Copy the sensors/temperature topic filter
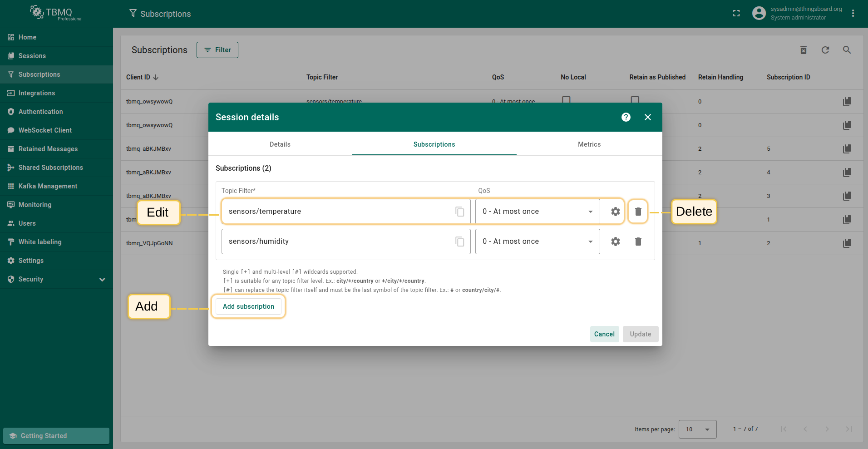 pyautogui.click(x=459, y=212)
